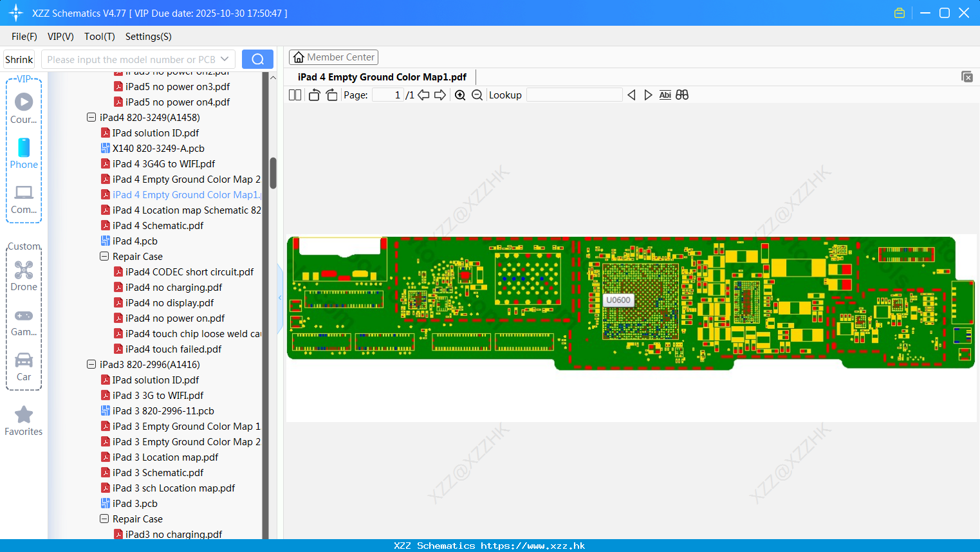Screen dimensions: 980x552
Task: Go to next page arrow
Action: [x=440, y=95]
